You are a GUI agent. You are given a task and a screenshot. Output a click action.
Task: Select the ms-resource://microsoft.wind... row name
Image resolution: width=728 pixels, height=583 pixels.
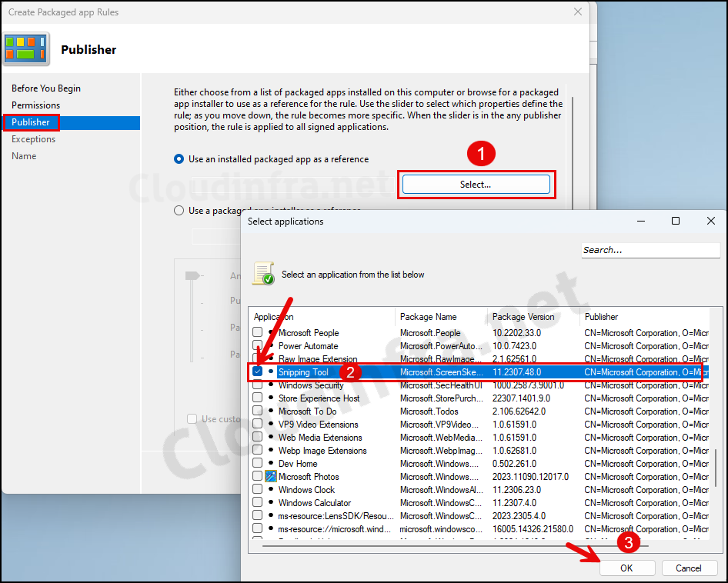click(334, 528)
